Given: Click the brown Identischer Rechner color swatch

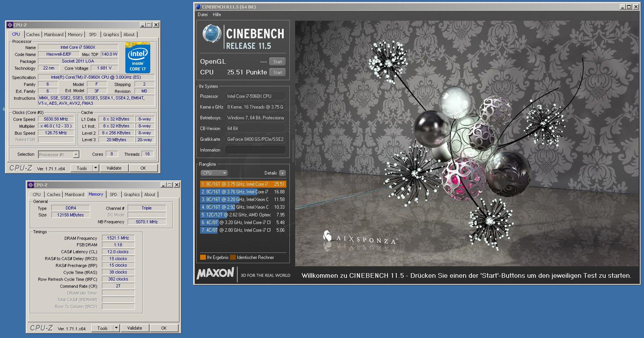Looking at the screenshot, I should click(233, 257).
